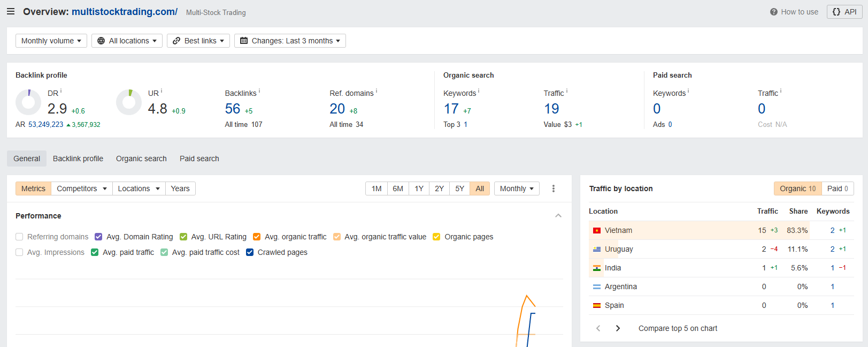
Task: Open How to use help icon
Action: pos(773,12)
